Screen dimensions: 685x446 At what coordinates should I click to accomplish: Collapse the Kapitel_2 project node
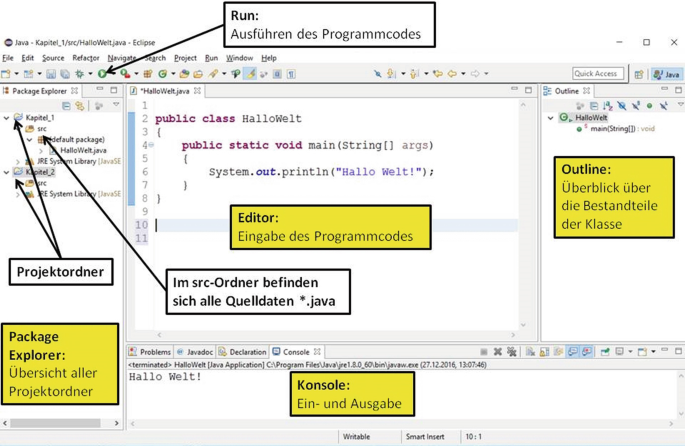point(7,172)
